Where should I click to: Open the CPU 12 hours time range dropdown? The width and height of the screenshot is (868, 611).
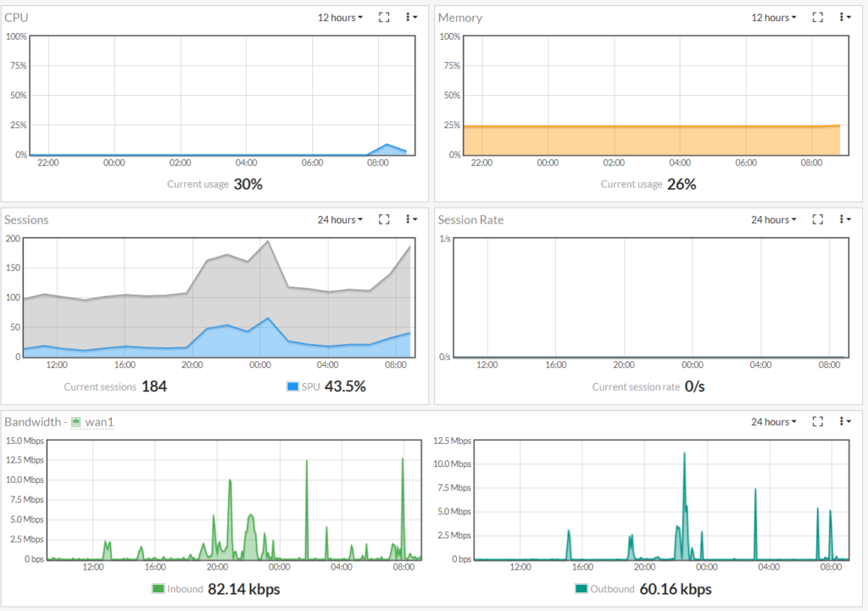(340, 17)
